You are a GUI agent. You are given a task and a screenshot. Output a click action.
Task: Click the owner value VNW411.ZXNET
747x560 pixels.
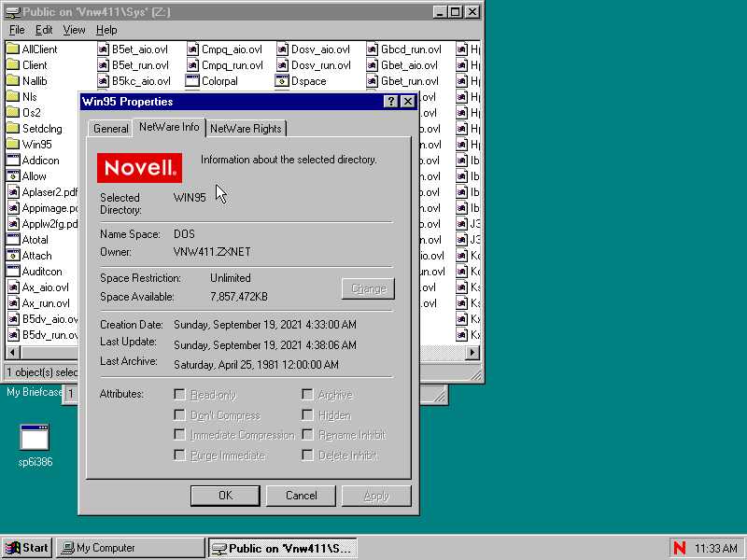click(212, 252)
